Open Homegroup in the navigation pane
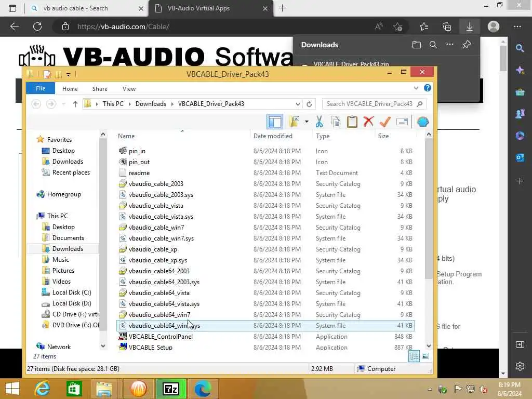Viewport: 532px width, 399px height. pos(64,194)
